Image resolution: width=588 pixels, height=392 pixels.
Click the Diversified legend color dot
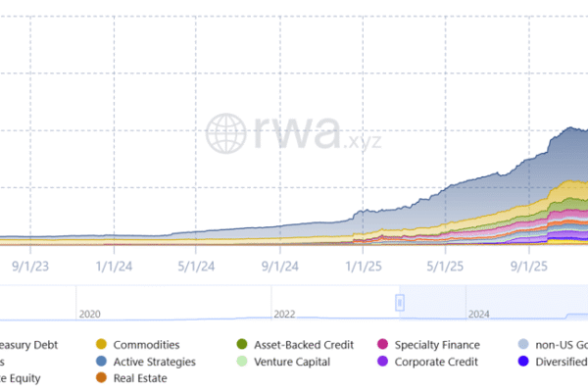click(526, 361)
